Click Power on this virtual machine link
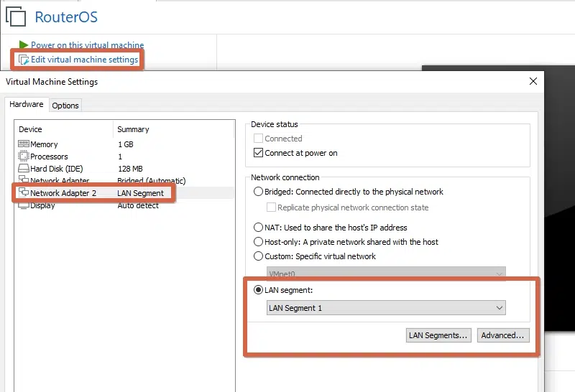This screenshot has height=392, width=575. pyautogui.click(x=87, y=45)
